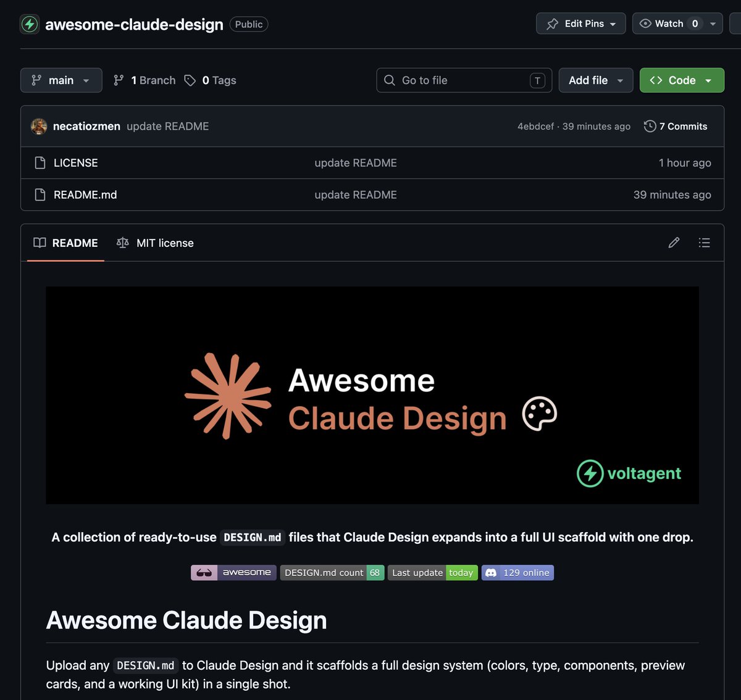Click the search magnifier icon in Go to file
This screenshot has width=741, height=700.
click(390, 80)
